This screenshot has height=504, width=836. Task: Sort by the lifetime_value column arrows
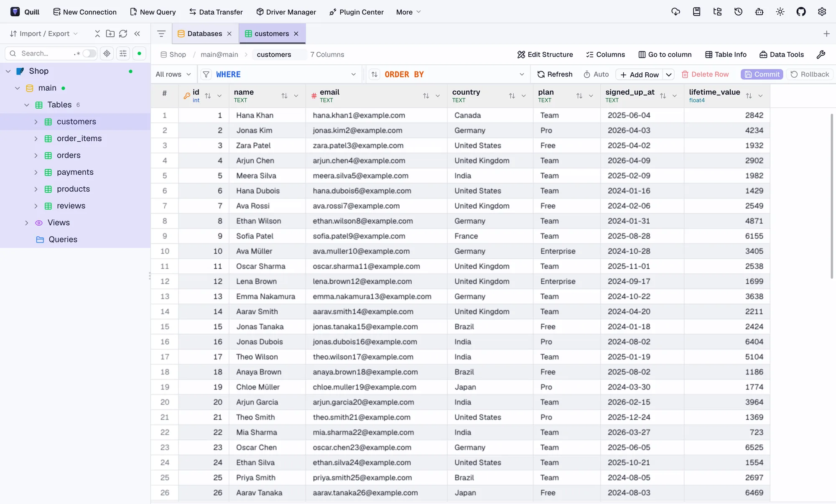[749, 96]
